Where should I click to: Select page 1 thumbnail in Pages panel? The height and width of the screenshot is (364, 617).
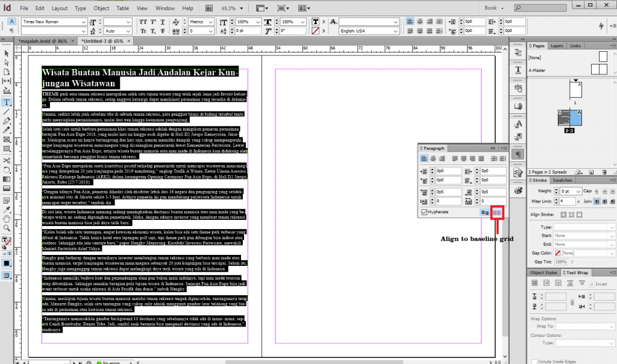575,90
